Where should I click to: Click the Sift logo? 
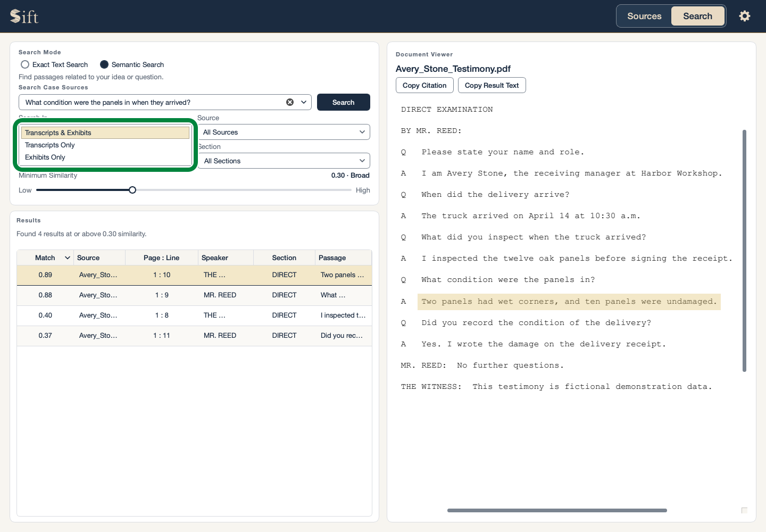tap(24, 16)
